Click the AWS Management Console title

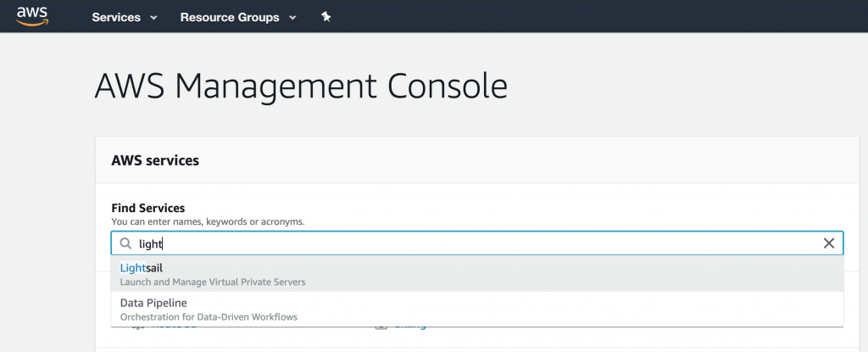coord(301,87)
